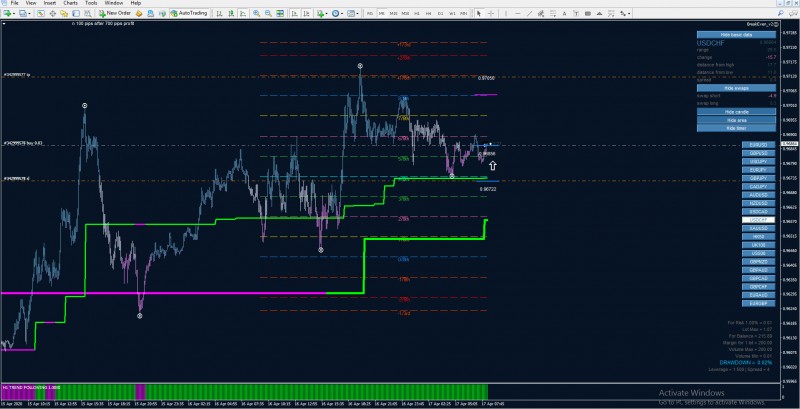Open the Profiles toolbar icon
Viewport: 800px width, 409px height.
tap(22, 13)
